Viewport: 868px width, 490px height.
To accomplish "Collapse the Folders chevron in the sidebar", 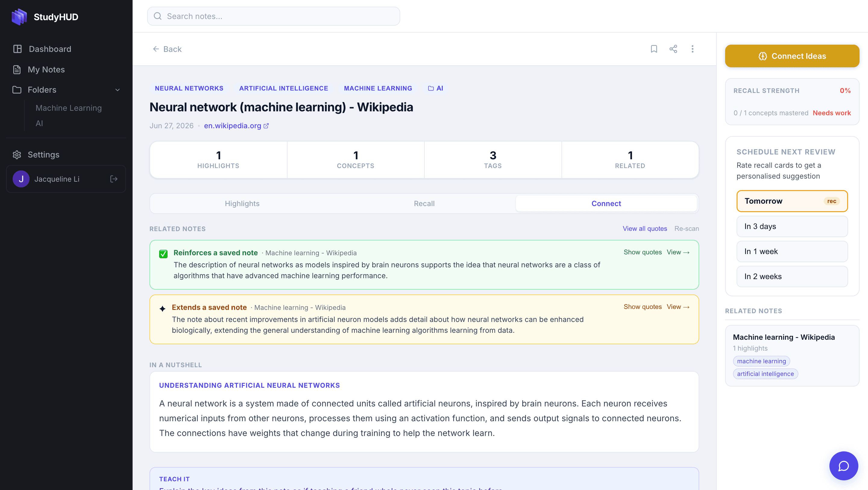I will point(118,90).
